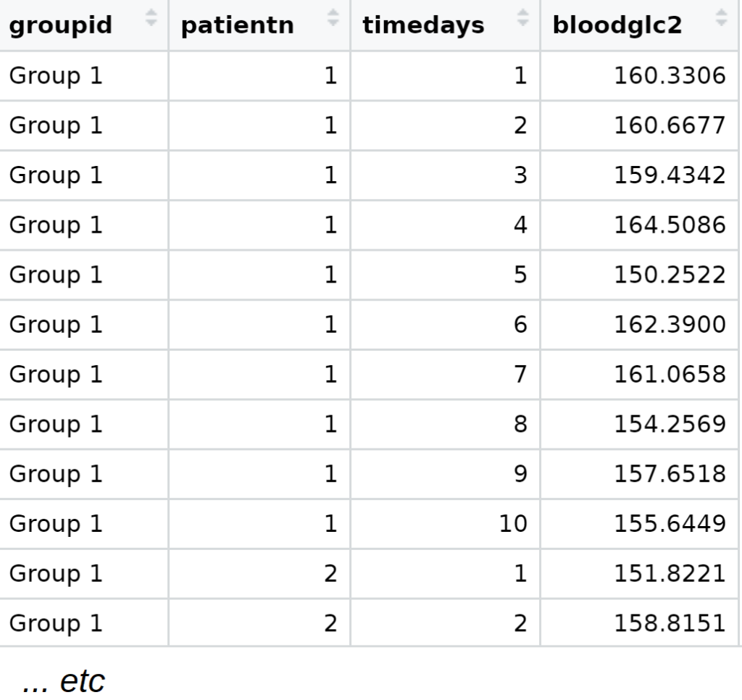
Task: Select the cell with value 151.8221
Action: pyautogui.click(x=670, y=574)
